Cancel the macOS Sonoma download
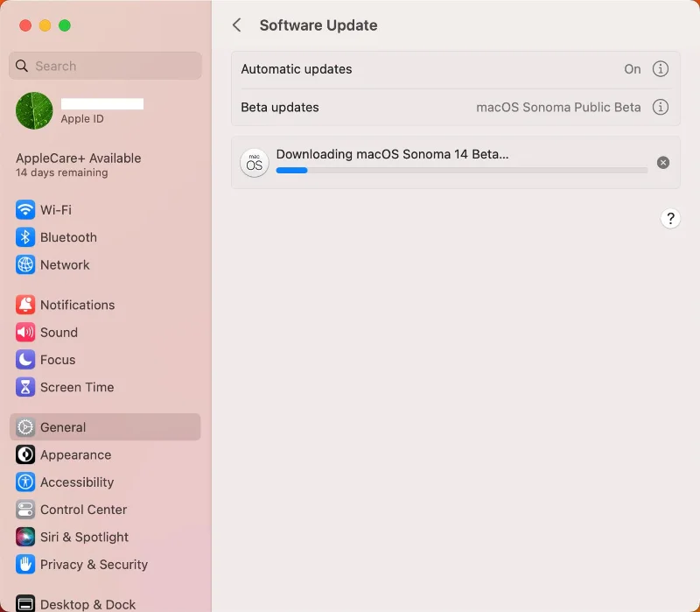The image size is (700, 612). 663,163
